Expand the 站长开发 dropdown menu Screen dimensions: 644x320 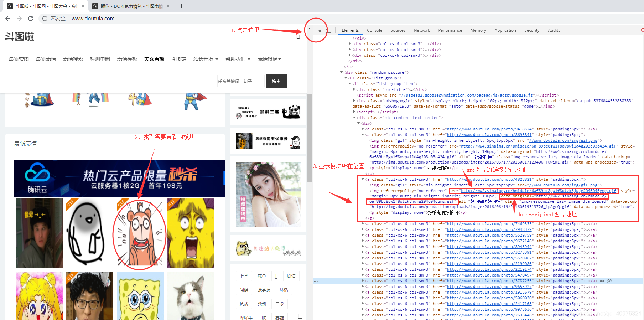pyautogui.click(x=206, y=59)
